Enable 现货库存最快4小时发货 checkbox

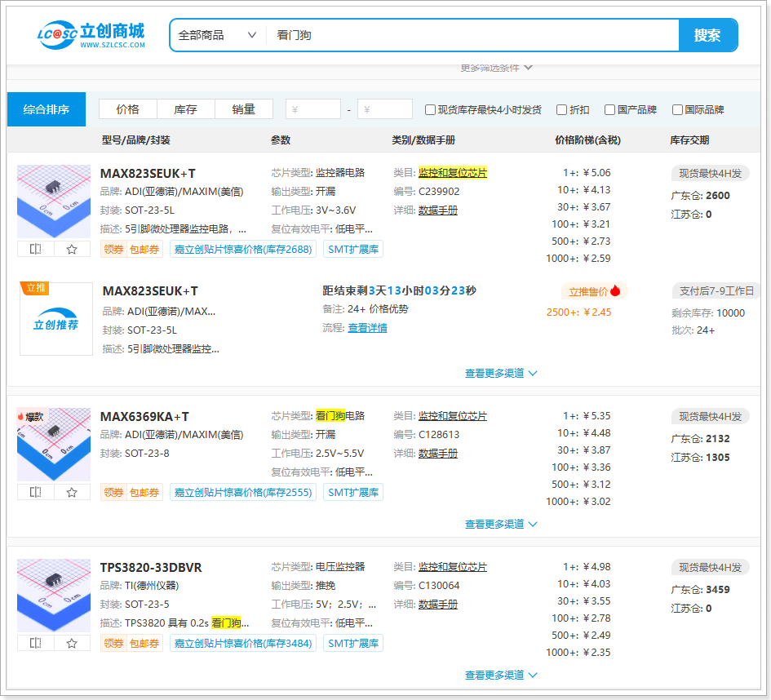430,110
